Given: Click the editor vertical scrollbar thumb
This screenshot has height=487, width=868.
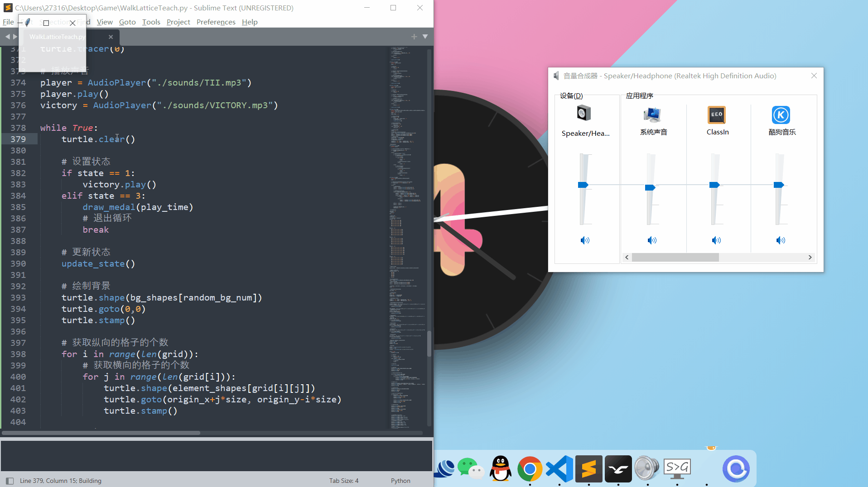Looking at the screenshot, I should click(429, 344).
